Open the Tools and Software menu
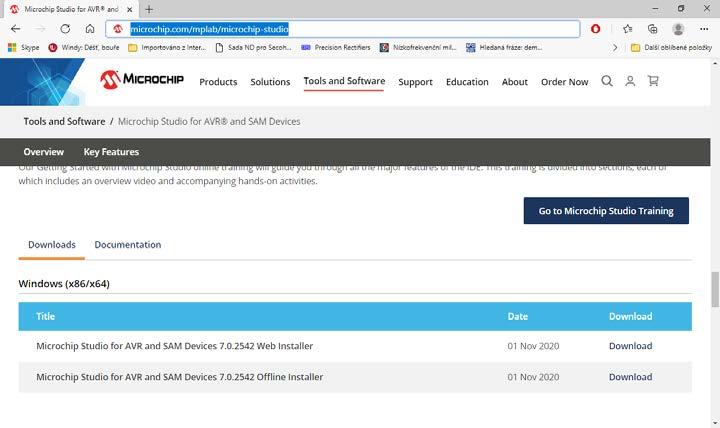720x428 pixels. pos(344,81)
